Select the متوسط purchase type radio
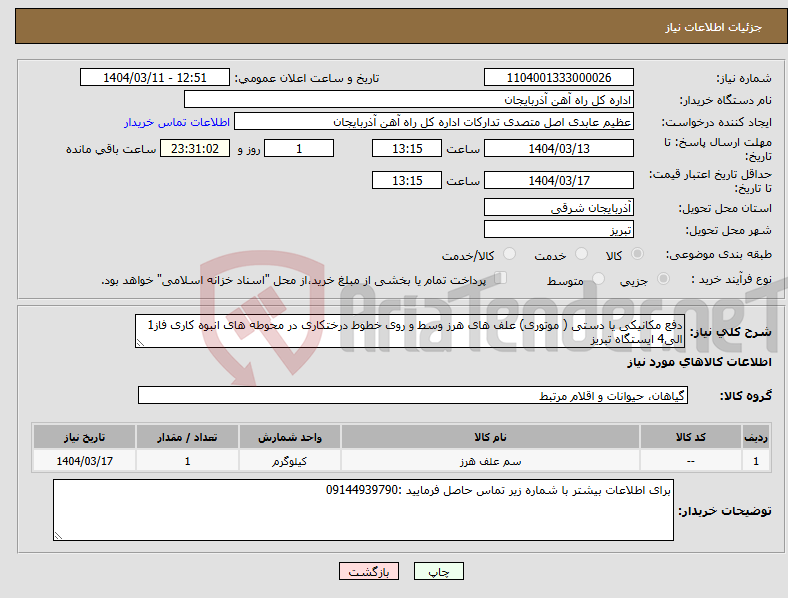This screenshot has width=788, height=598. pyautogui.click(x=598, y=278)
